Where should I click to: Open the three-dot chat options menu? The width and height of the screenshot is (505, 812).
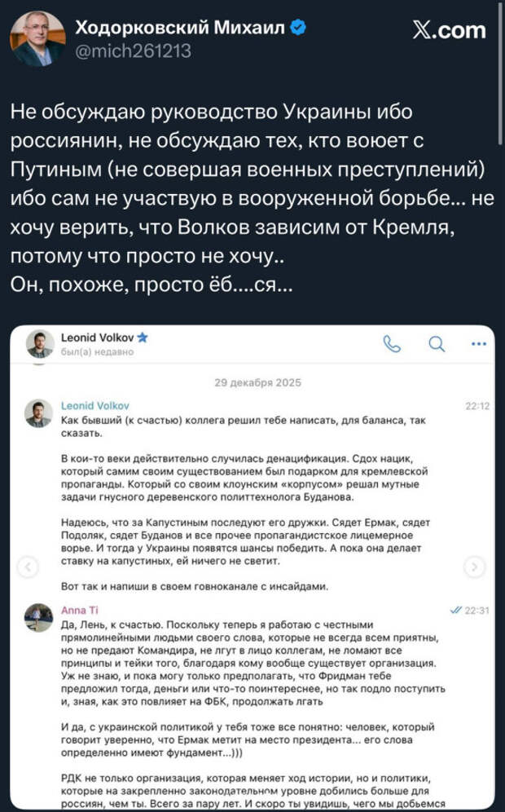point(478,344)
